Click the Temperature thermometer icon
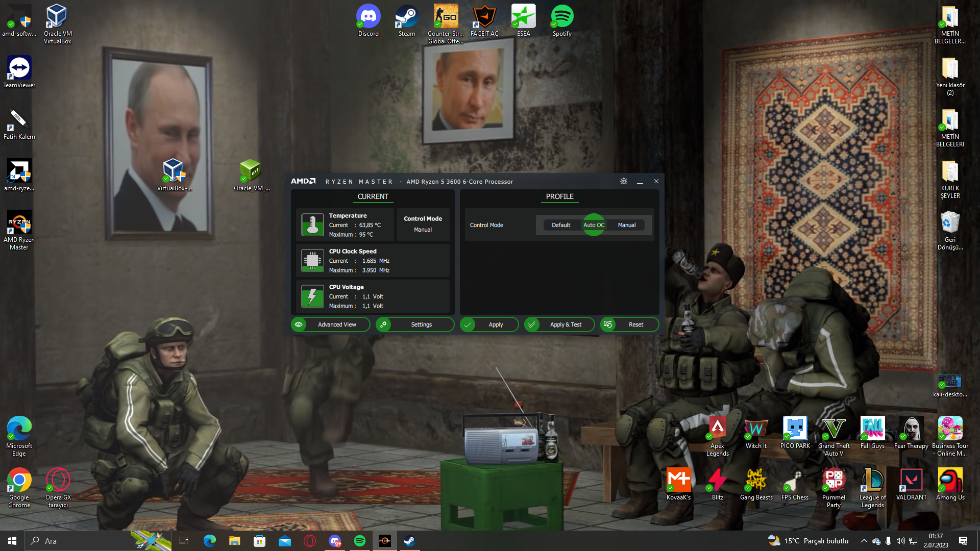Viewport: 980px width, 551px height. [x=312, y=225]
